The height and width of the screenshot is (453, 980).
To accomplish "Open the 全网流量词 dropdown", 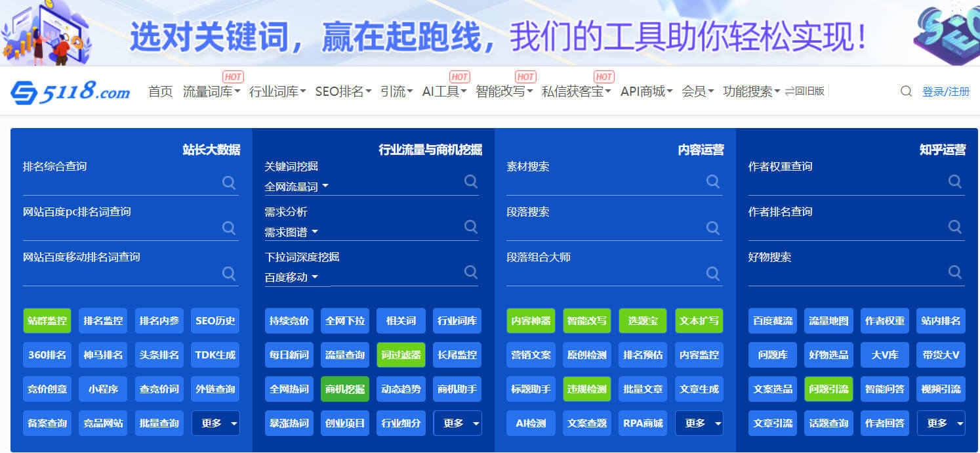I will tap(296, 187).
